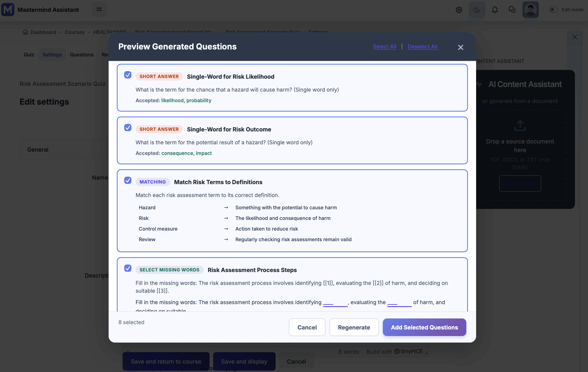Click the Cancel button on the settings page

pos(296,361)
